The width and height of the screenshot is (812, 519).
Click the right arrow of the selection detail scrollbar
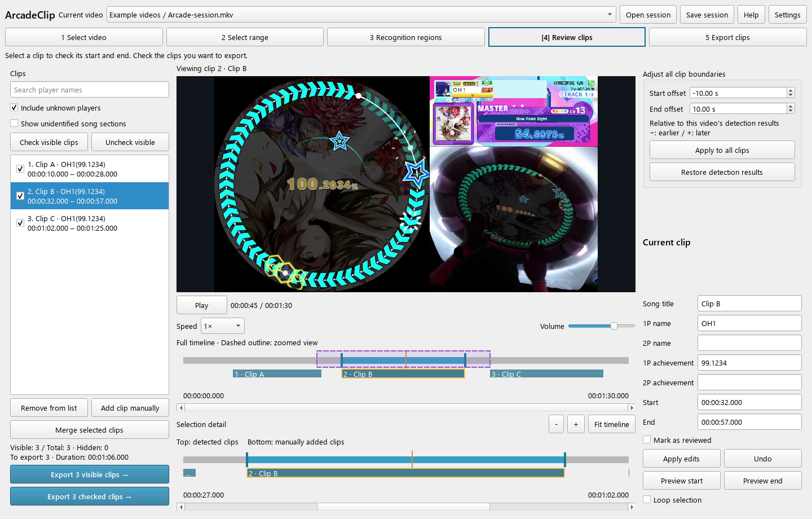point(632,507)
